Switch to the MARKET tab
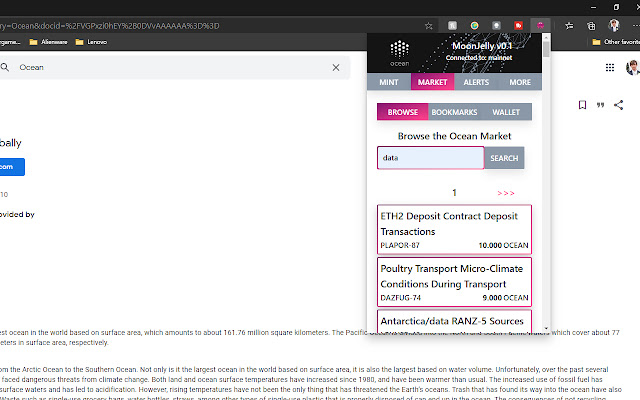This screenshot has width=640, height=400. tap(432, 82)
